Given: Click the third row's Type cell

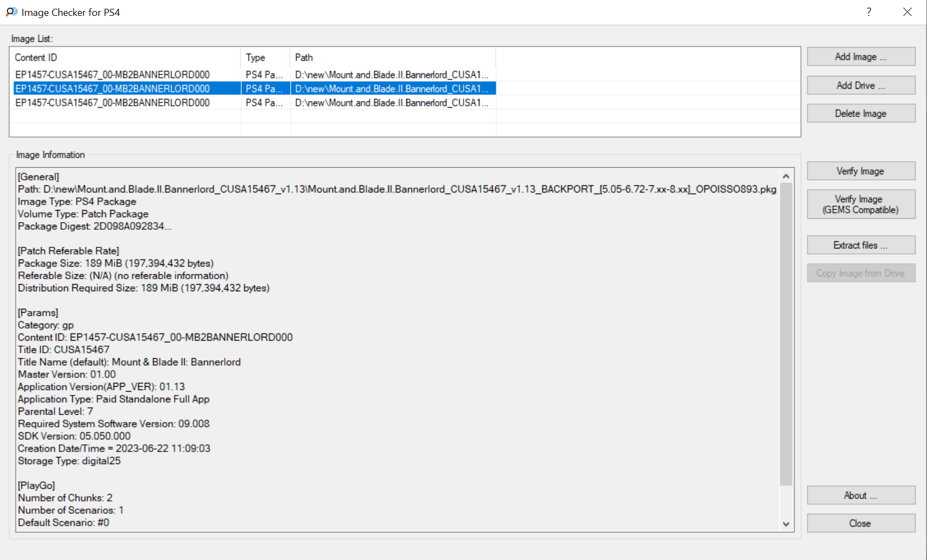Looking at the screenshot, I should tap(264, 103).
